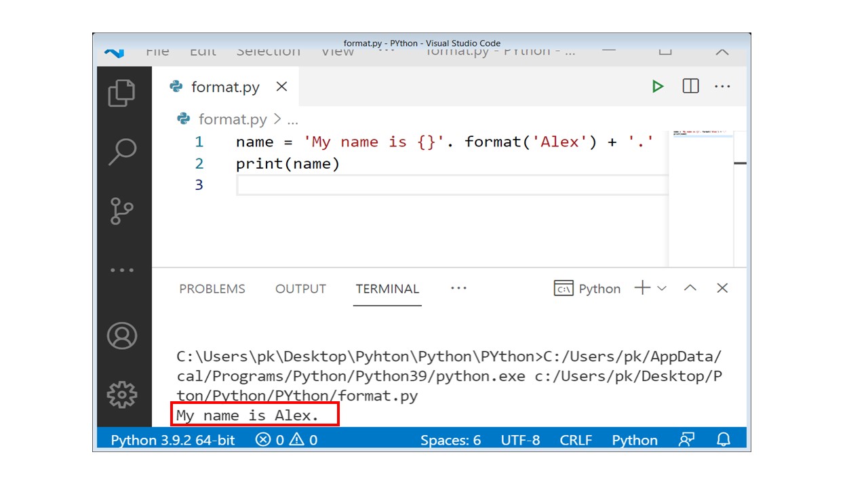Open the Explorer sidebar
This screenshot has height=488, width=868.
click(122, 94)
